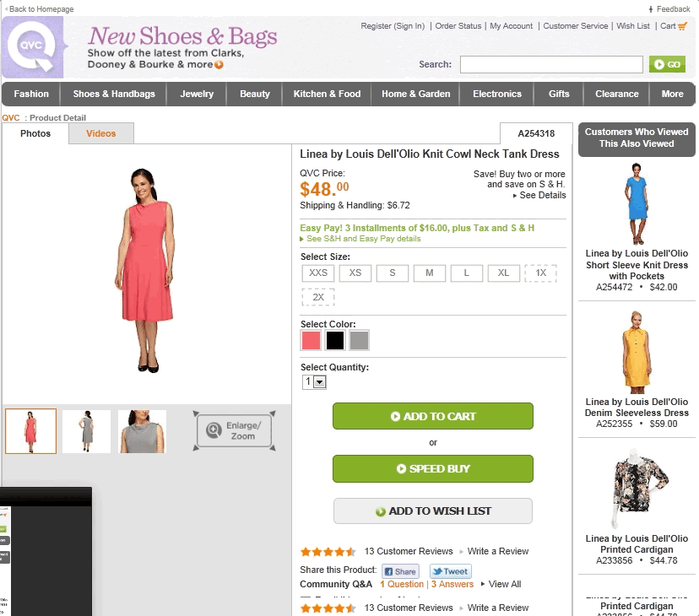Click the Enlarge/Zoom magnifier control
Image resolution: width=699 pixels, height=616 pixels.
click(x=234, y=430)
